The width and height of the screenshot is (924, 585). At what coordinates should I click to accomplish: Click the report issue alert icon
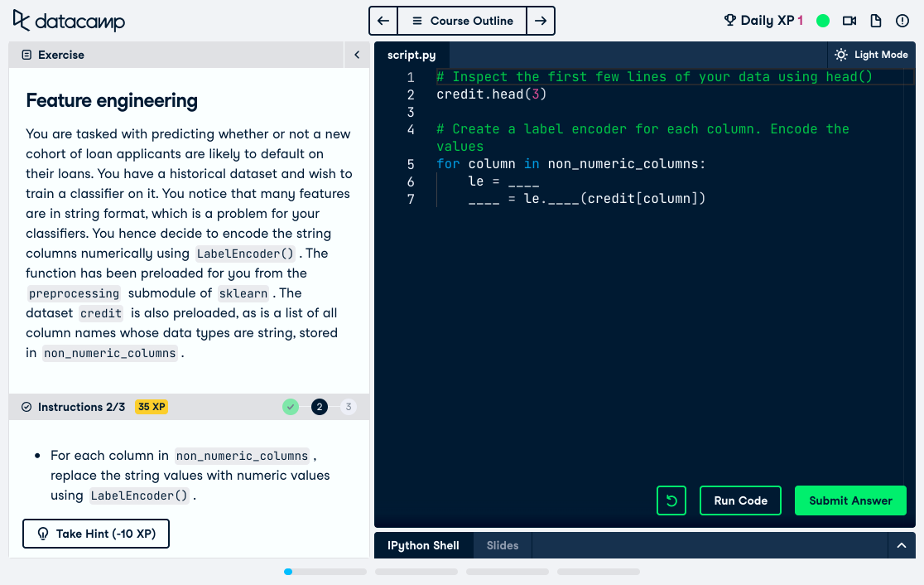[902, 21]
